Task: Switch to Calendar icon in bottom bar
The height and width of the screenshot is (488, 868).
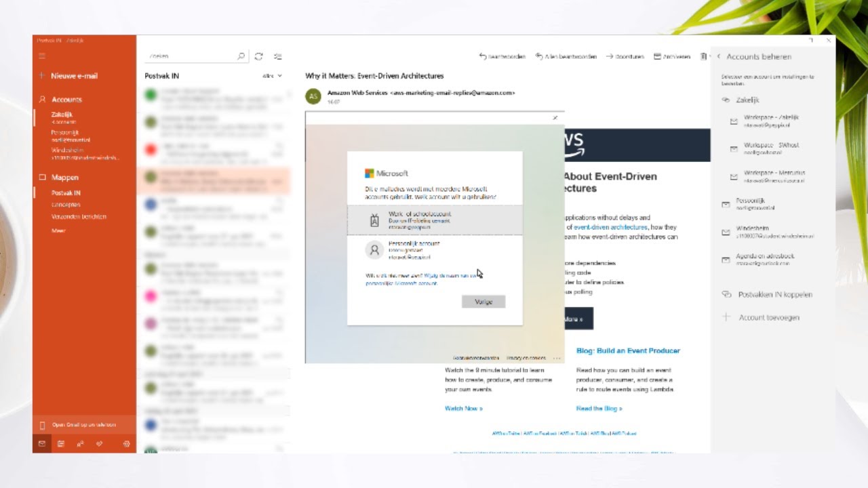Action: point(61,444)
